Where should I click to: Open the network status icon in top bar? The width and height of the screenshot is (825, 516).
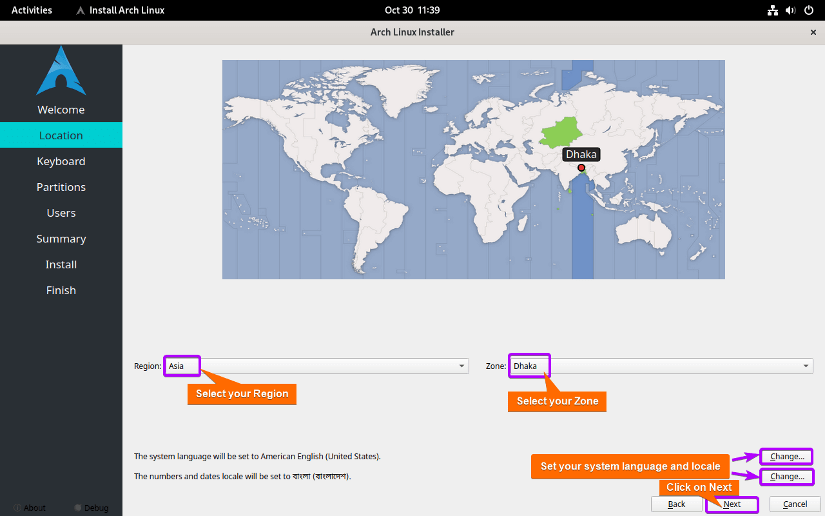click(x=772, y=10)
